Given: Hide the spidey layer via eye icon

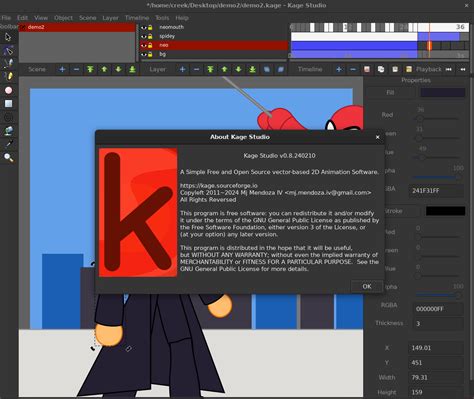Looking at the screenshot, I should (x=144, y=36).
